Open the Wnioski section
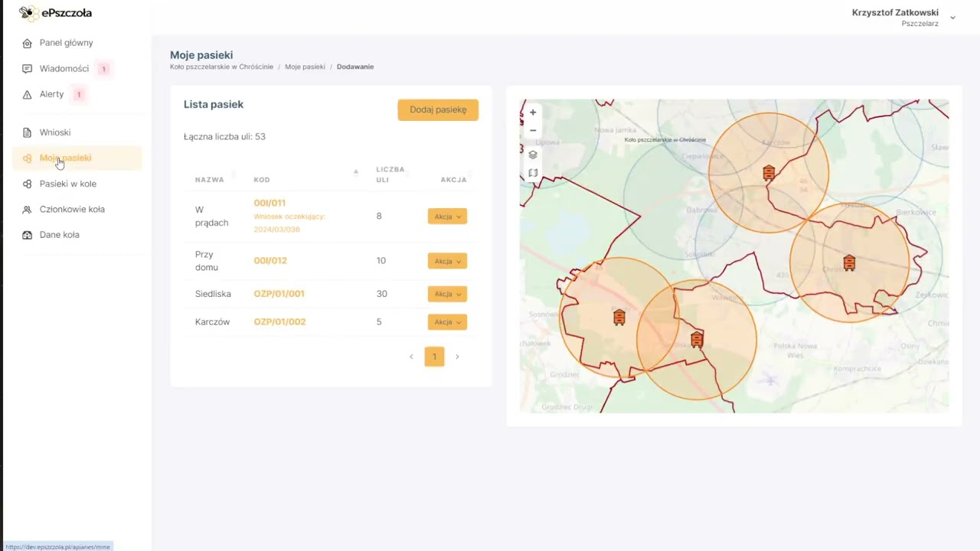The image size is (980, 551). pyautogui.click(x=55, y=132)
